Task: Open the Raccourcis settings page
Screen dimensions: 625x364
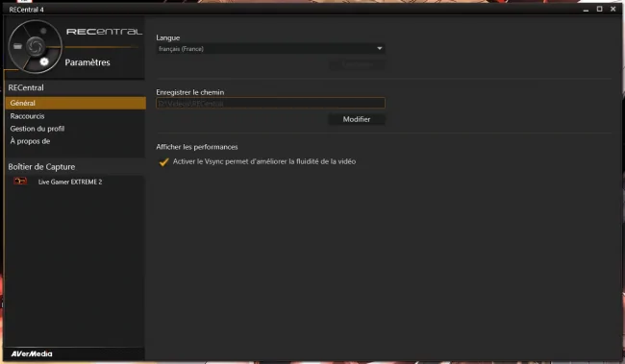Action: (27, 116)
